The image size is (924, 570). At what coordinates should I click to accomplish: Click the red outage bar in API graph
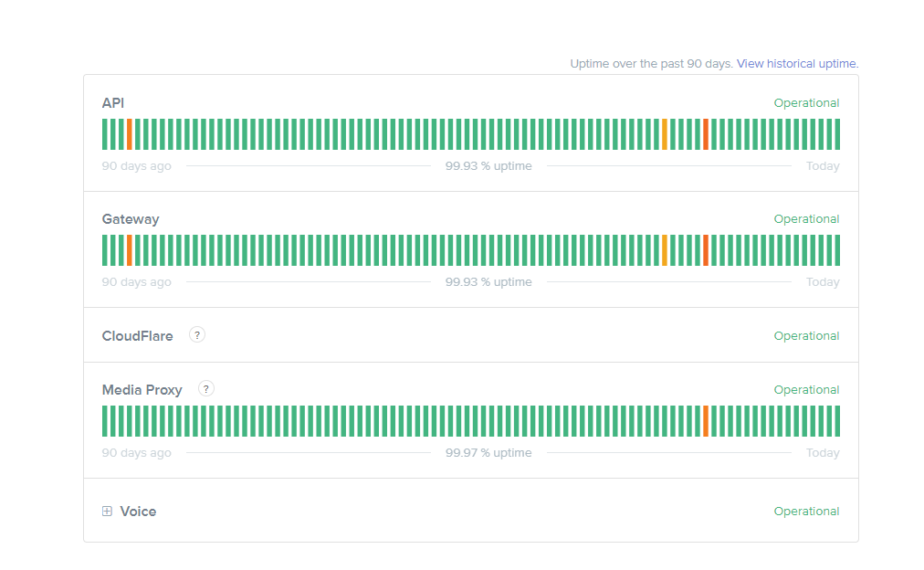click(706, 133)
